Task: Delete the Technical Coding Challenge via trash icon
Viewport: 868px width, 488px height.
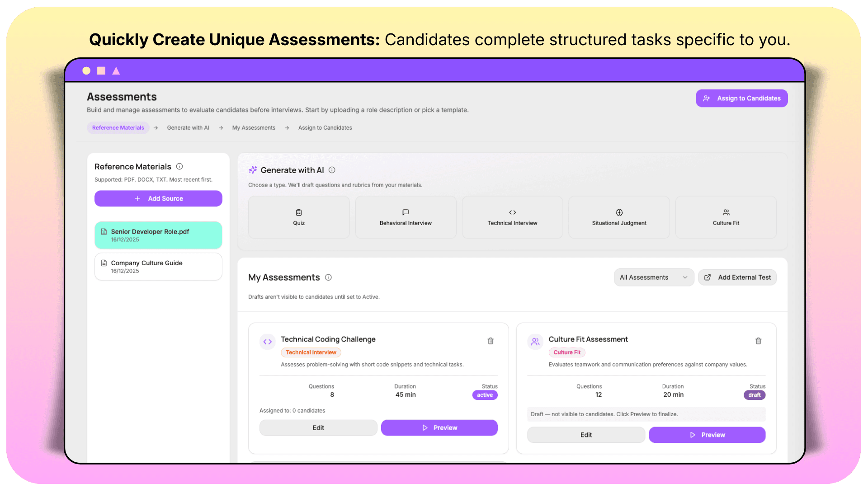Action: [x=491, y=341]
